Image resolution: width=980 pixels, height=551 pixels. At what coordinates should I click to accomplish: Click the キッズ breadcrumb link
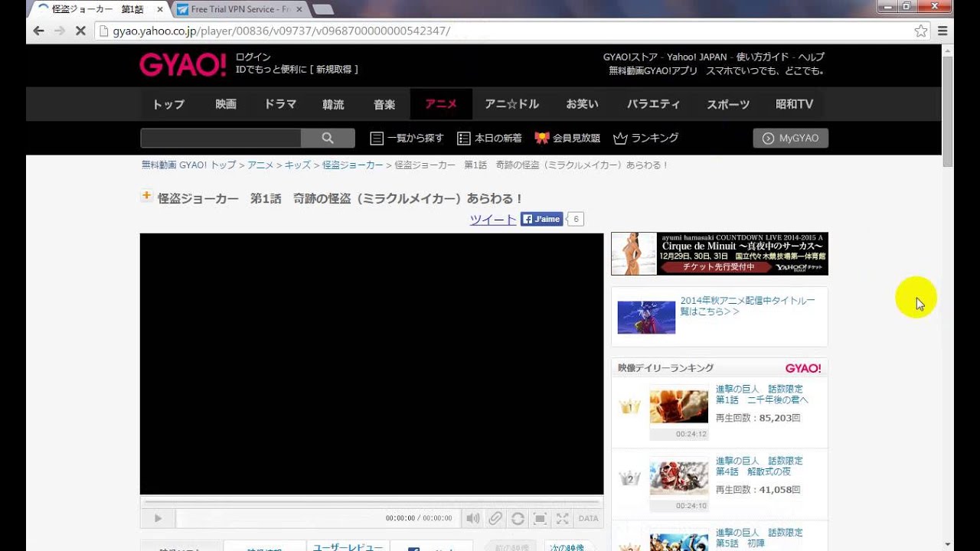pos(298,165)
